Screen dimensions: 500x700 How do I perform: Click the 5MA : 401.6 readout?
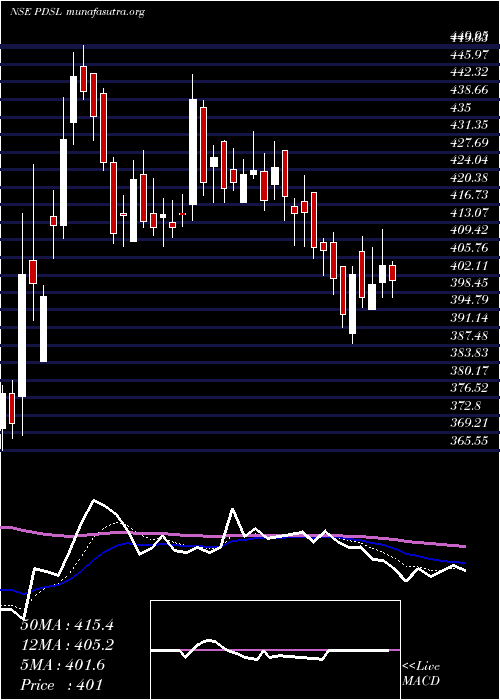[x=63, y=665]
